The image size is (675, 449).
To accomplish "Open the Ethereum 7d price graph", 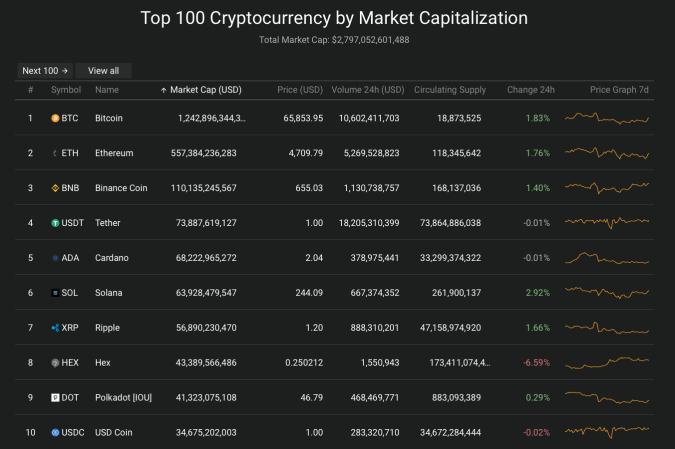I will [607, 153].
